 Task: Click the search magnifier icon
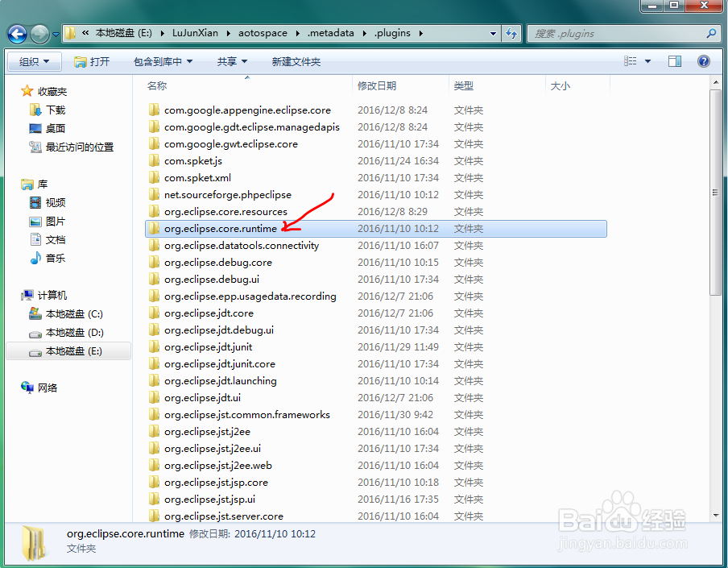711,34
